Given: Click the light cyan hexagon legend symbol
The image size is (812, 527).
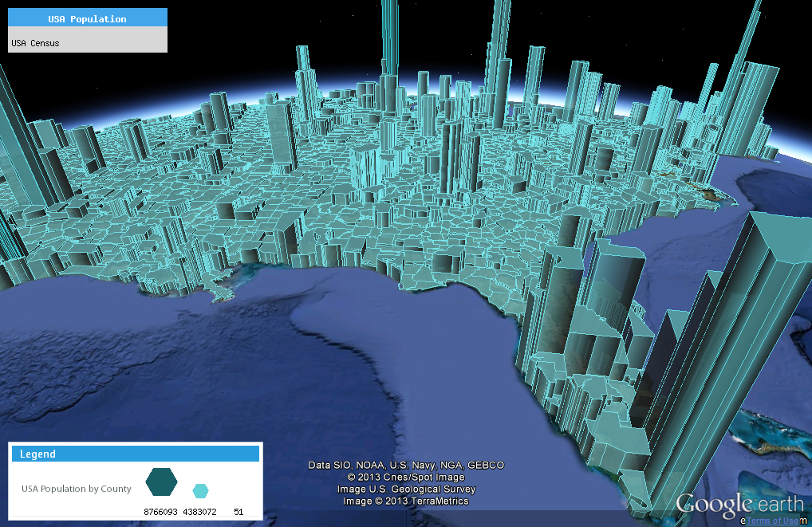Looking at the screenshot, I should [x=201, y=490].
